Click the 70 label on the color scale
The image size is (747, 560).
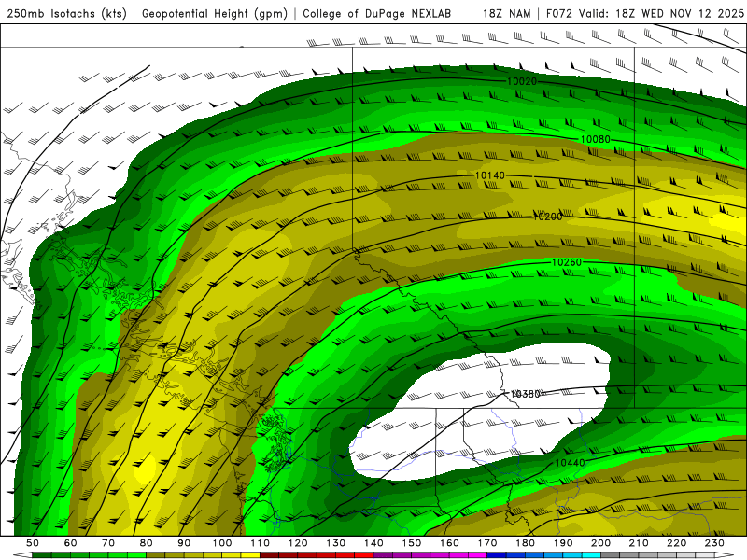tap(108, 543)
